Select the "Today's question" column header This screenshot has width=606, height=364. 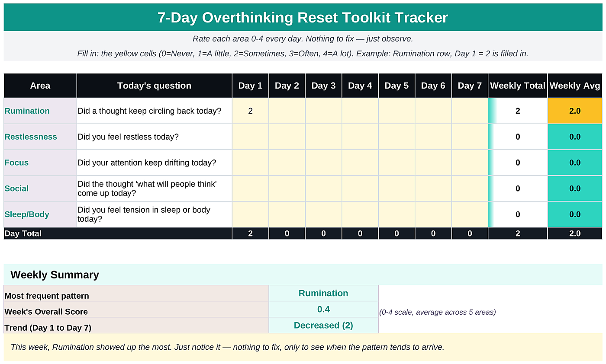pyautogui.click(x=155, y=86)
